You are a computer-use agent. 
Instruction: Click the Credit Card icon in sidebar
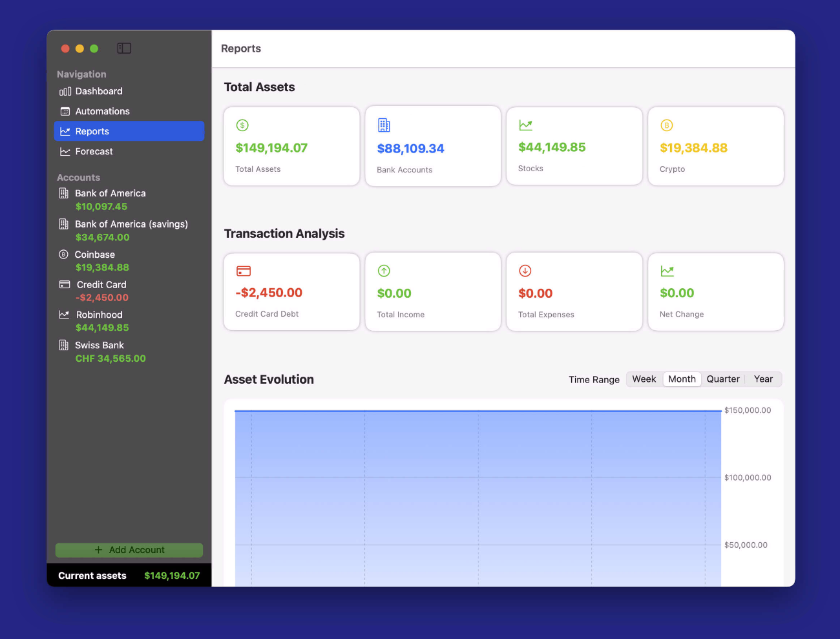pyautogui.click(x=65, y=284)
